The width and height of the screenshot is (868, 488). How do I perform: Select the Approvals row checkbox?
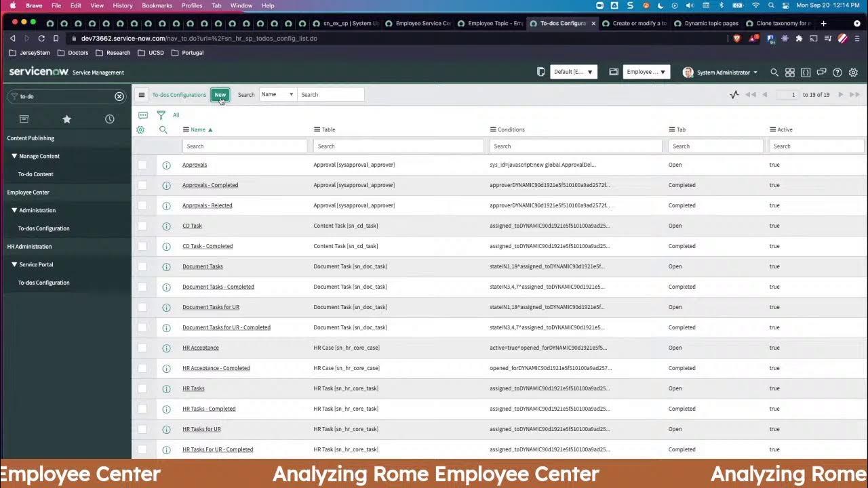[x=142, y=165]
